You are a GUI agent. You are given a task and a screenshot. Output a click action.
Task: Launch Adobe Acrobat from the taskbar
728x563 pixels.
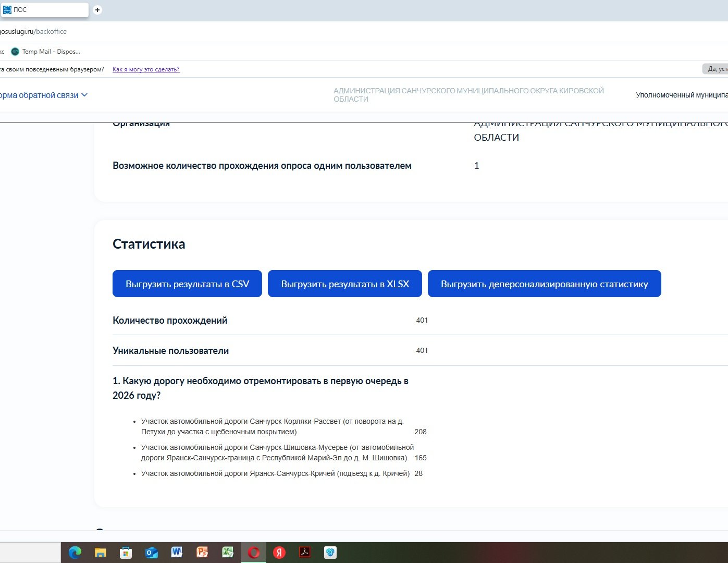tap(305, 553)
